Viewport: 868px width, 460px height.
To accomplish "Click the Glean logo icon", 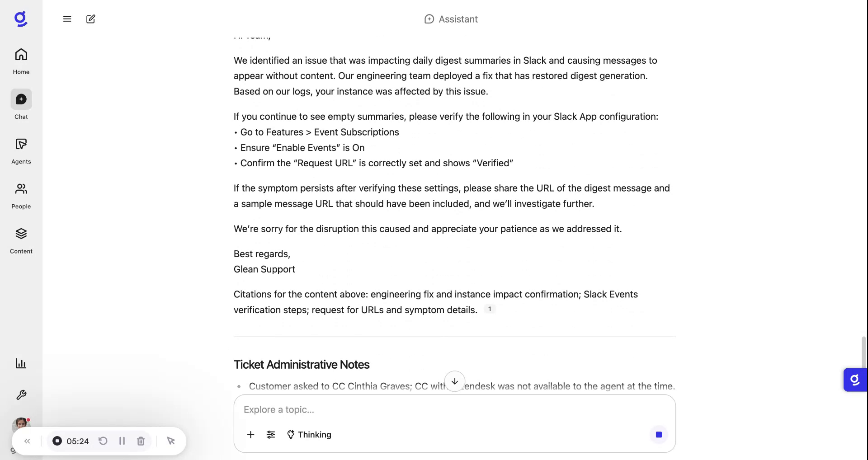I will (21, 19).
